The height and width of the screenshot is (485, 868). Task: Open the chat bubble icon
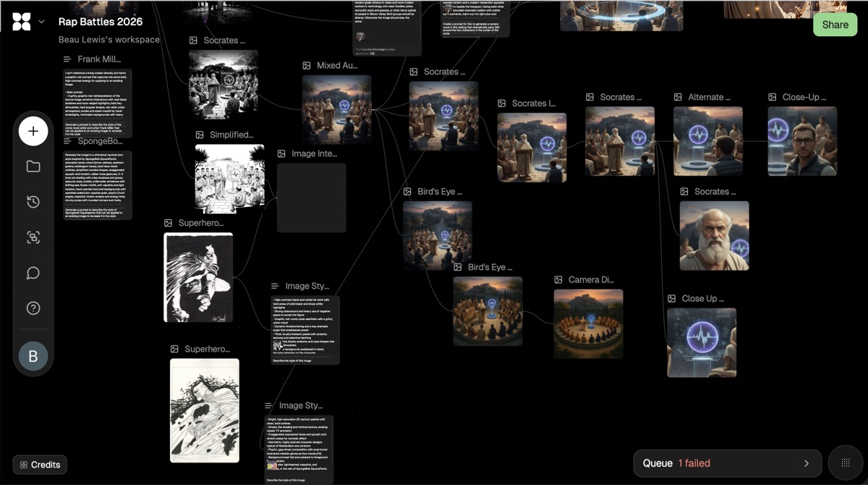(x=33, y=273)
